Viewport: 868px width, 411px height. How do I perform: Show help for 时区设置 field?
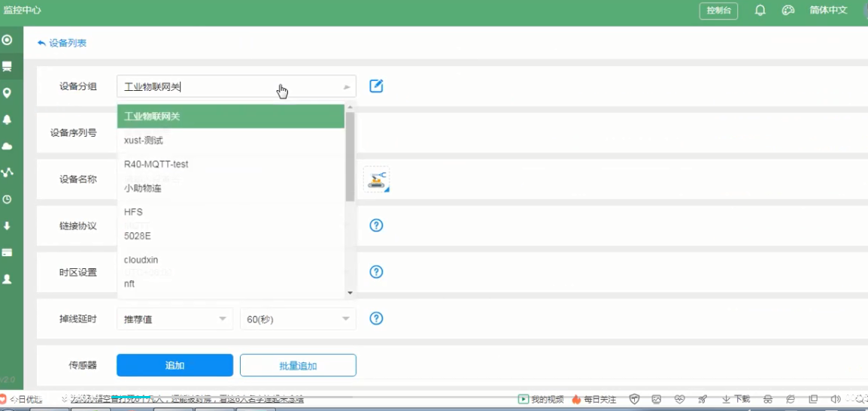pyautogui.click(x=377, y=272)
